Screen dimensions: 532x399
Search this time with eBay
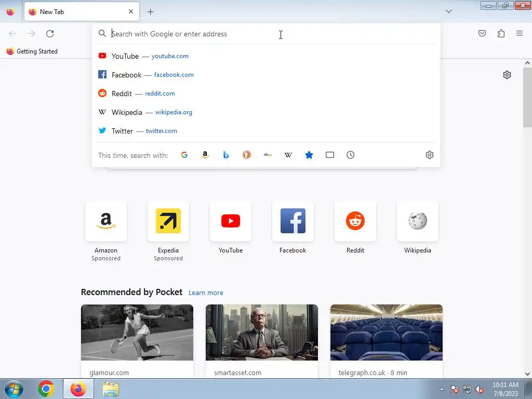coord(268,155)
